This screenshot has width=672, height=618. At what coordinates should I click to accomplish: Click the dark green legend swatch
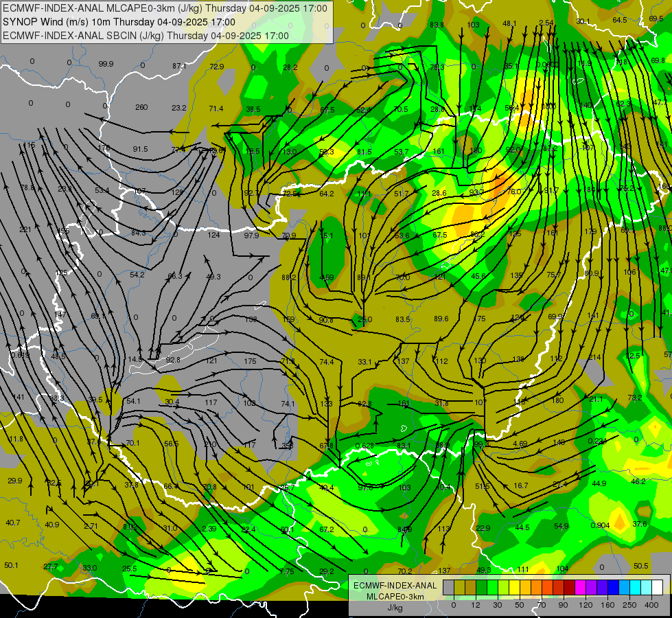click(481, 587)
